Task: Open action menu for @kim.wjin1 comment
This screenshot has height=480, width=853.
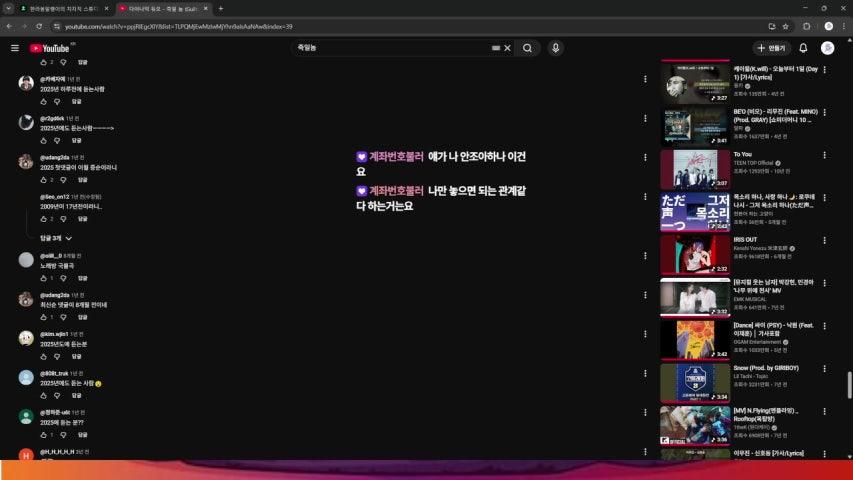Action: 645,334
